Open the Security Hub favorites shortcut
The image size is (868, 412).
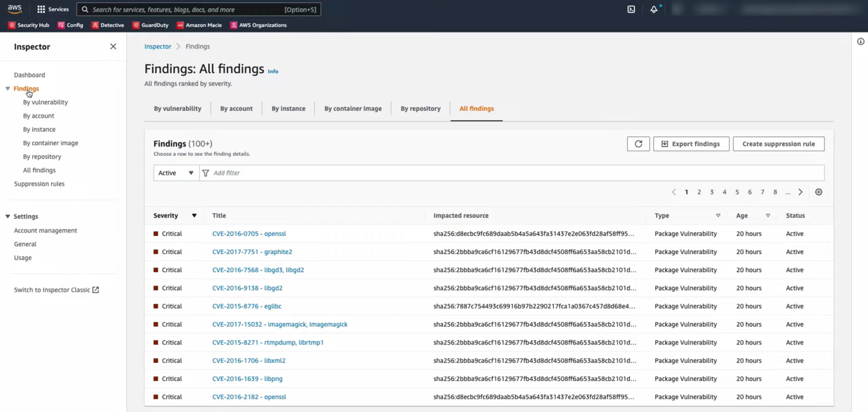29,25
